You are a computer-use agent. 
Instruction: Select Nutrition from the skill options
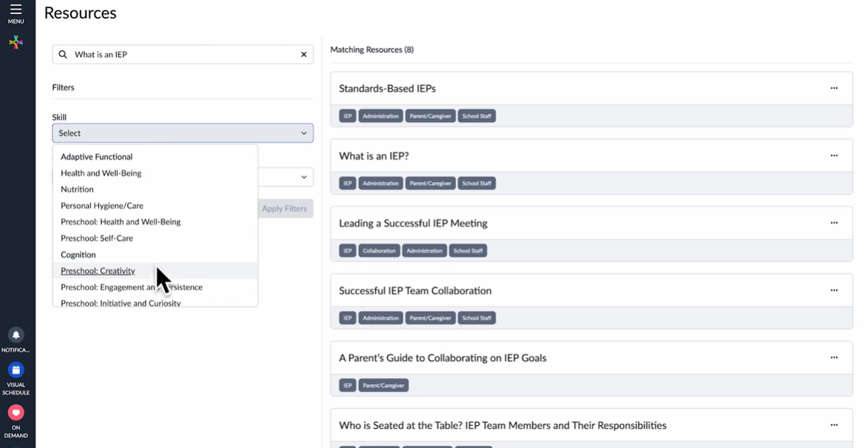[x=77, y=189]
